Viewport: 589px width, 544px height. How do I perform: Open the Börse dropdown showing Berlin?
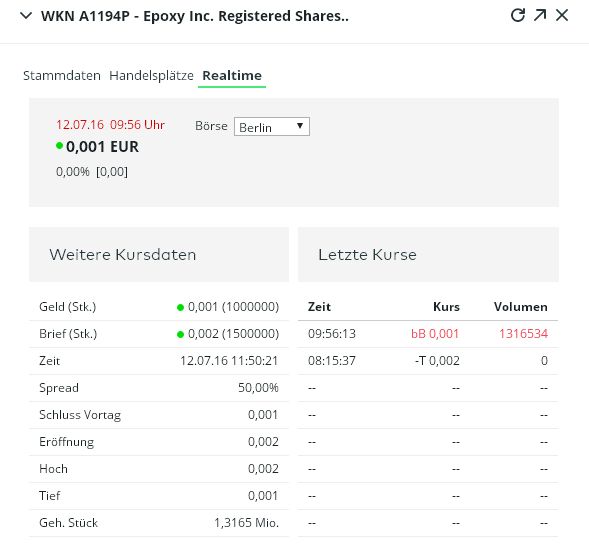(x=272, y=127)
